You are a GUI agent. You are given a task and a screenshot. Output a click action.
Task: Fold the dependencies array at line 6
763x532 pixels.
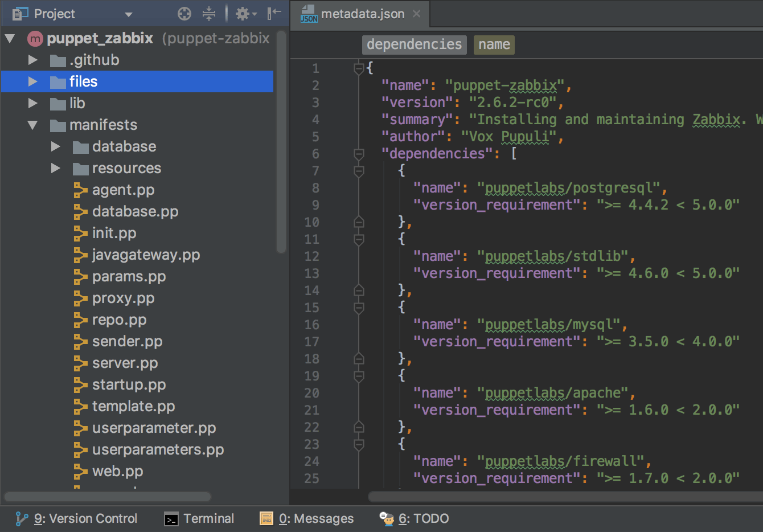point(359,154)
